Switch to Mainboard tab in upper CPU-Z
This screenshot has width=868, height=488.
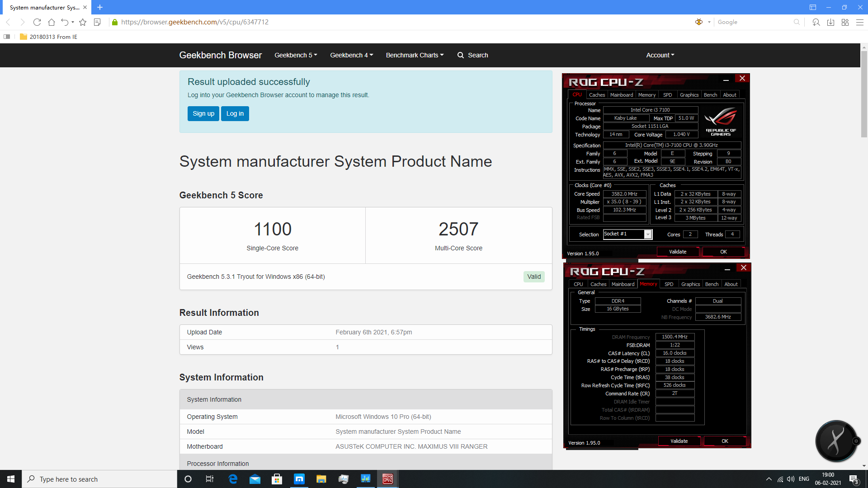tap(622, 95)
